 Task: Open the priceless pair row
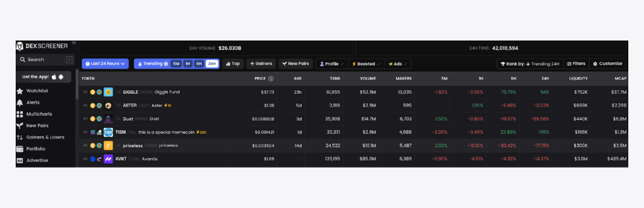[353, 145]
